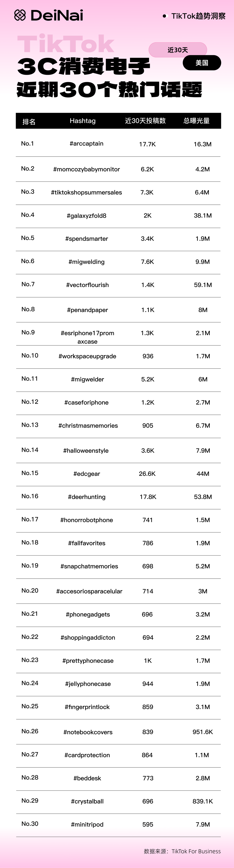This screenshot has height=868, width=234.
Task: Select the #honorrobotphone hashtag
Action: [x=87, y=520]
